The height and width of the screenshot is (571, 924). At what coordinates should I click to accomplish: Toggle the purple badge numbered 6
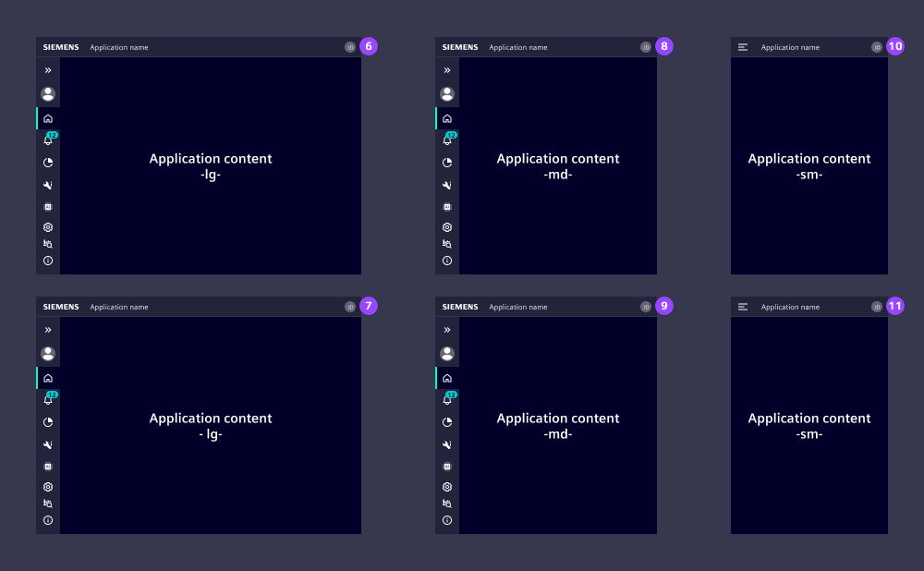pos(368,45)
